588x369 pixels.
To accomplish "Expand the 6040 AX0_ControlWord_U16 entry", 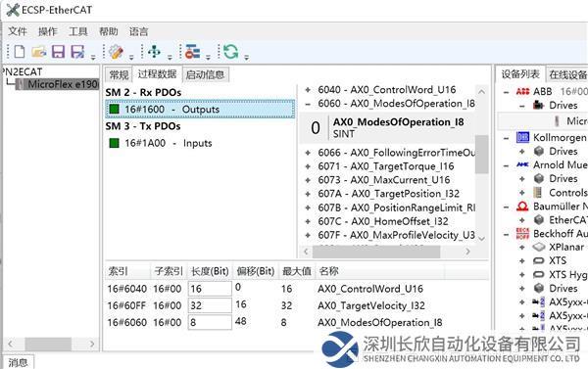I will [308, 90].
